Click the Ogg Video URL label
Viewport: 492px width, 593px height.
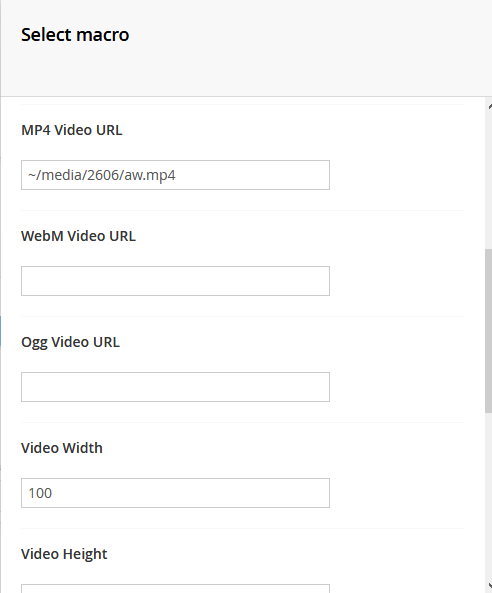70,342
